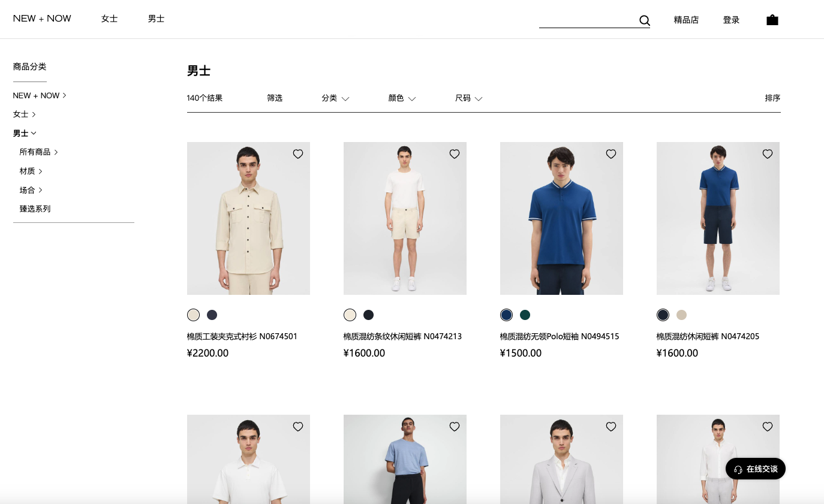824x504 pixels.
Task: Select navy swatch for 休闲短裤 N0474205
Action: 663,315
